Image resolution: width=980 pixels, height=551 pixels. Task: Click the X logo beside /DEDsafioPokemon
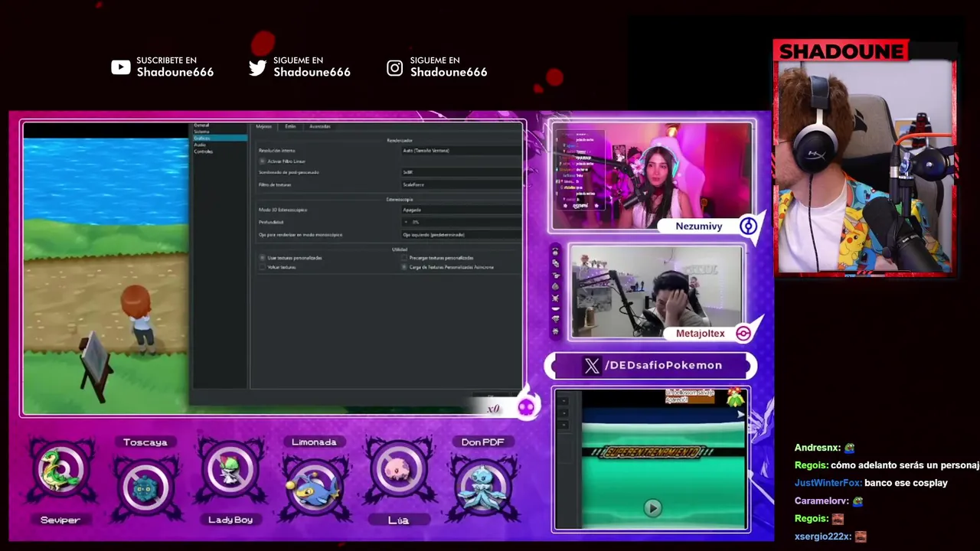pyautogui.click(x=592, y=366)
